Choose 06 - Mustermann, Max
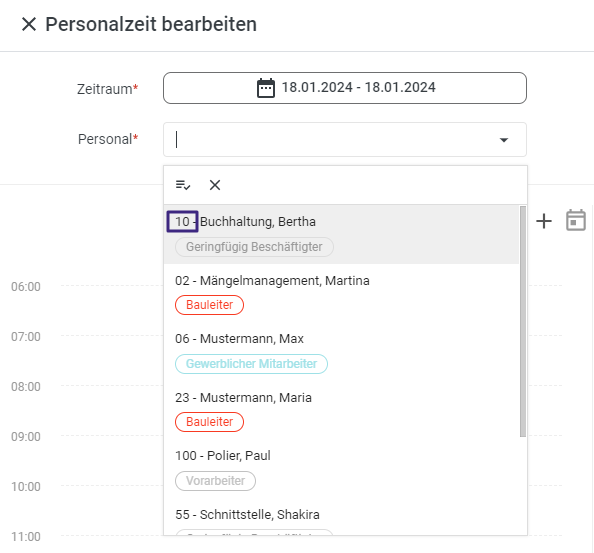594x553 pixels. click(x=341, y=351)
